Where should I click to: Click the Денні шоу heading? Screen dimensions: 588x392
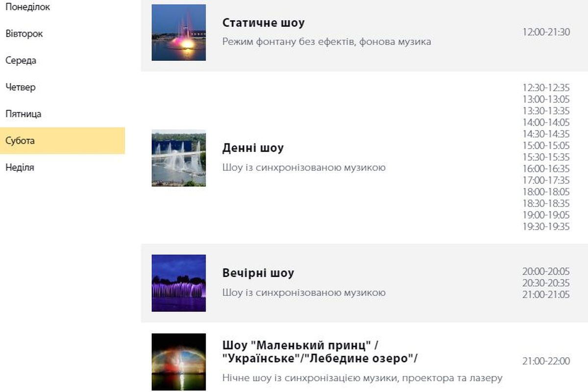point(253,148)
